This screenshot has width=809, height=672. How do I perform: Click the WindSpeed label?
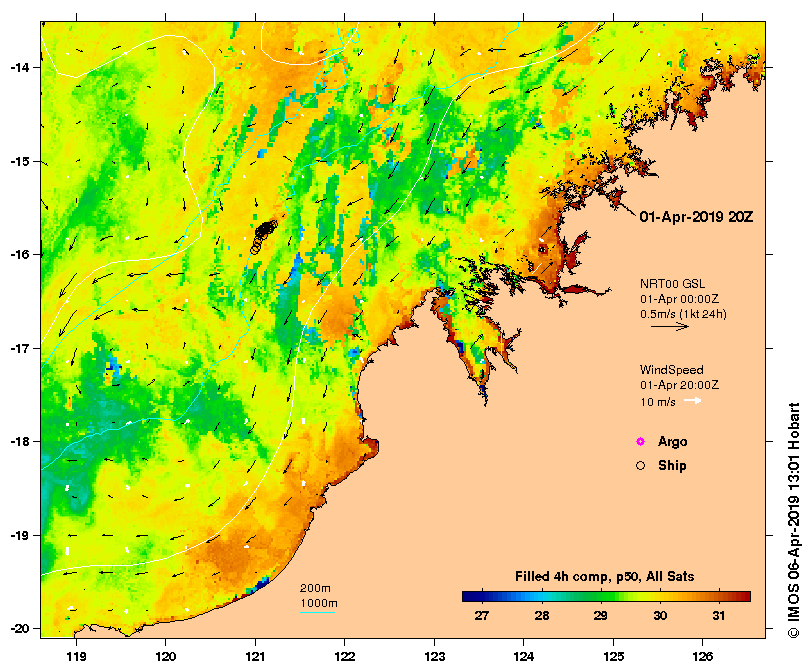[x=671, y=370]
